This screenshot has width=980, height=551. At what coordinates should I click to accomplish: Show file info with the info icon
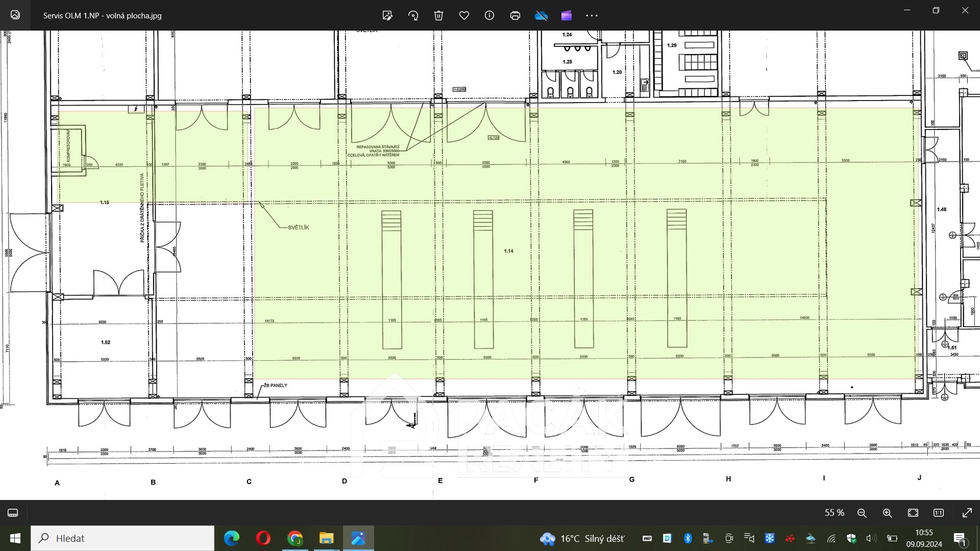click(x=489, y=15)
